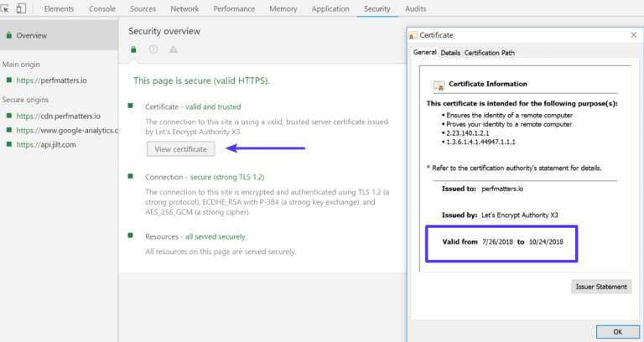Click Issued to value perfmatters.io

502,189
